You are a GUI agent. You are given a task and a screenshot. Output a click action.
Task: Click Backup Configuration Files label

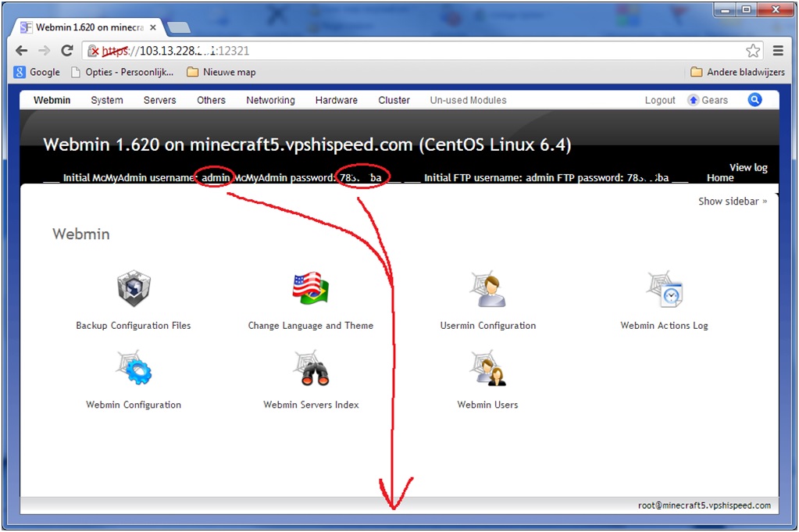tap(133, 326)
